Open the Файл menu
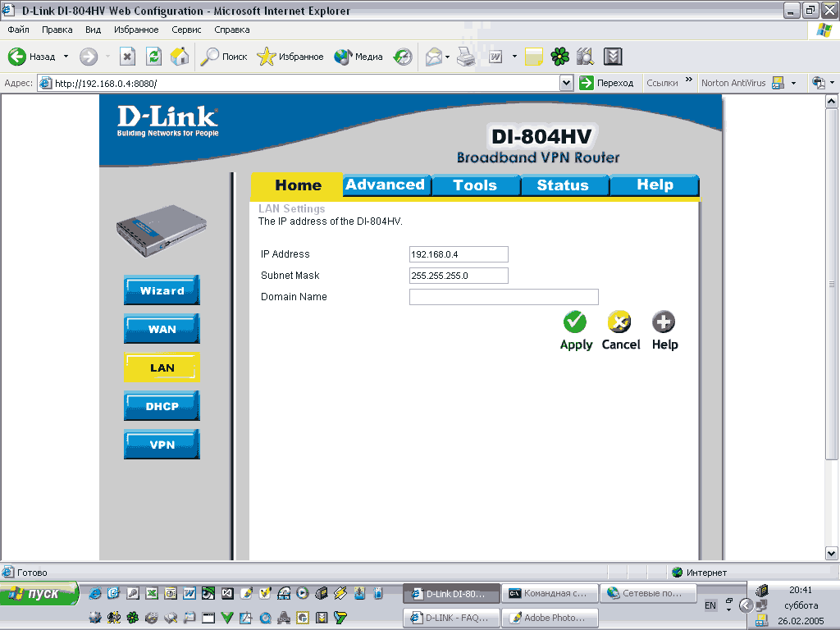Screen dimensions: 840x630 click(18, 30)
